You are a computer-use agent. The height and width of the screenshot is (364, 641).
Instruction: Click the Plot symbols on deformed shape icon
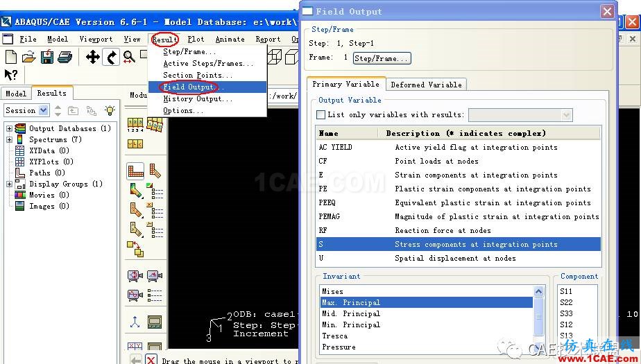pyautogui.click(x=136, y=210)
